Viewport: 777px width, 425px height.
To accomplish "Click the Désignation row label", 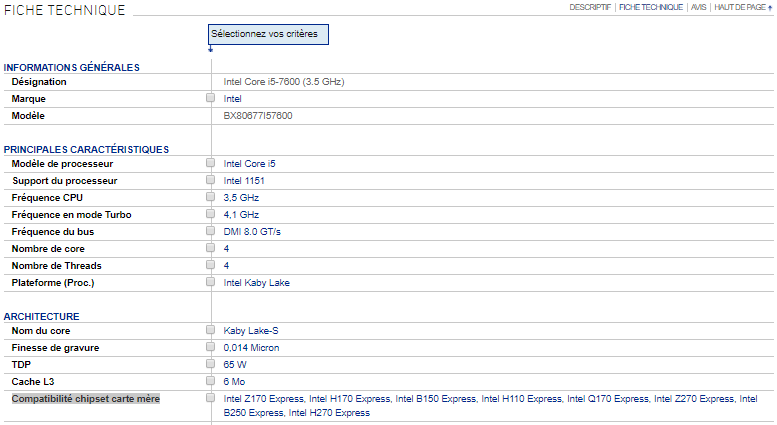I will pyautogui.click(x=39, y=82).
